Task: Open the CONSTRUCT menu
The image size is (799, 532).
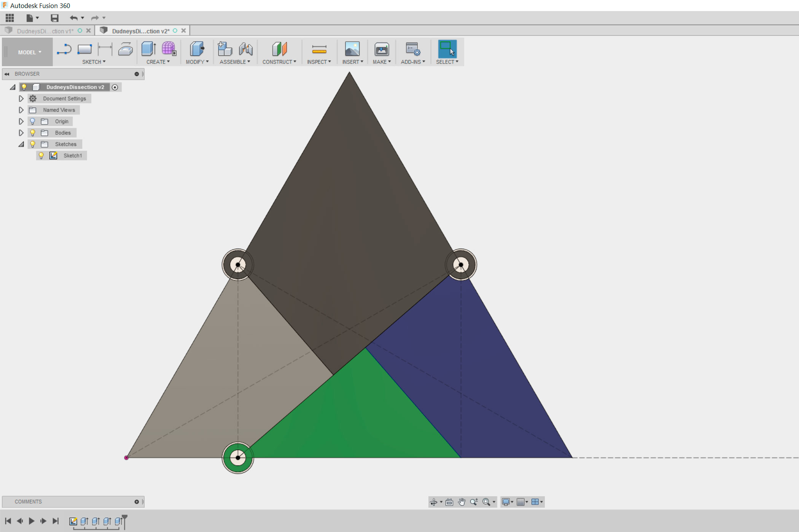Action: coord(279,62)
